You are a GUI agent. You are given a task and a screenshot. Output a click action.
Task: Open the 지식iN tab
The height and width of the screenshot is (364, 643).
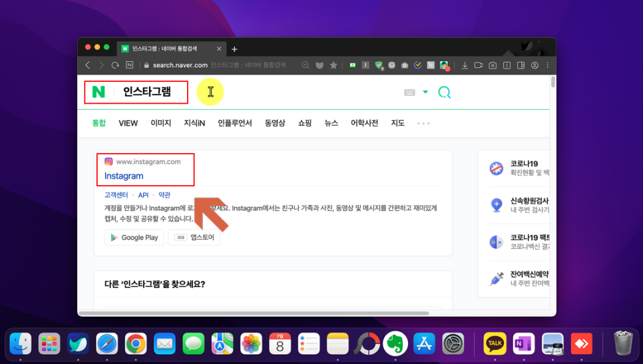(194, 123)
